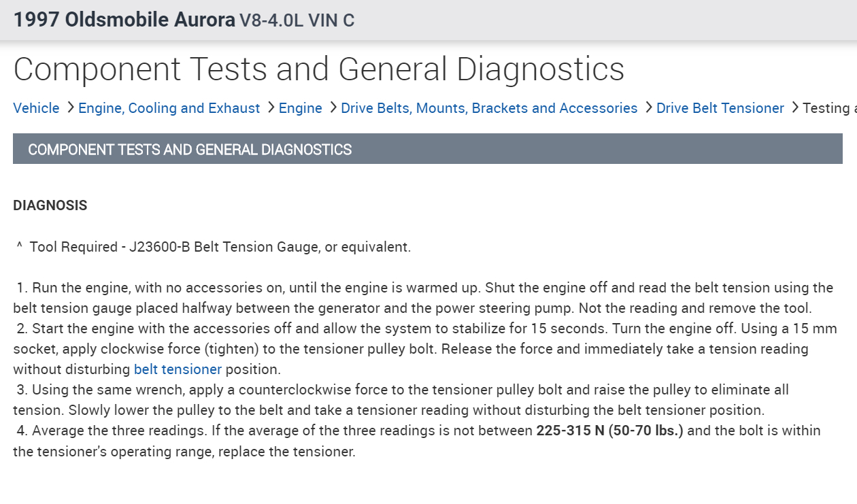Click the bold 225-315 N (50-70 lbs.) specification
Image resolution: width=857 pixels, height=504 pixels.
click(x=609, y=431)
